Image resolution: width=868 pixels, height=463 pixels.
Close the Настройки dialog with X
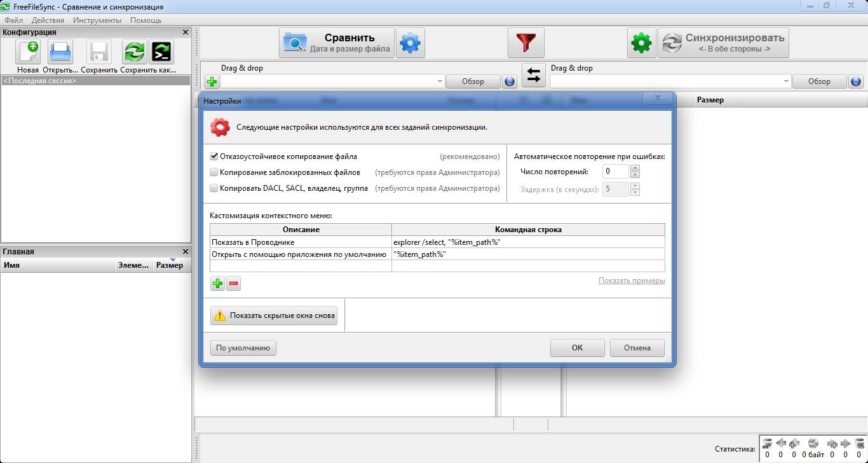(x=657, y=98)
